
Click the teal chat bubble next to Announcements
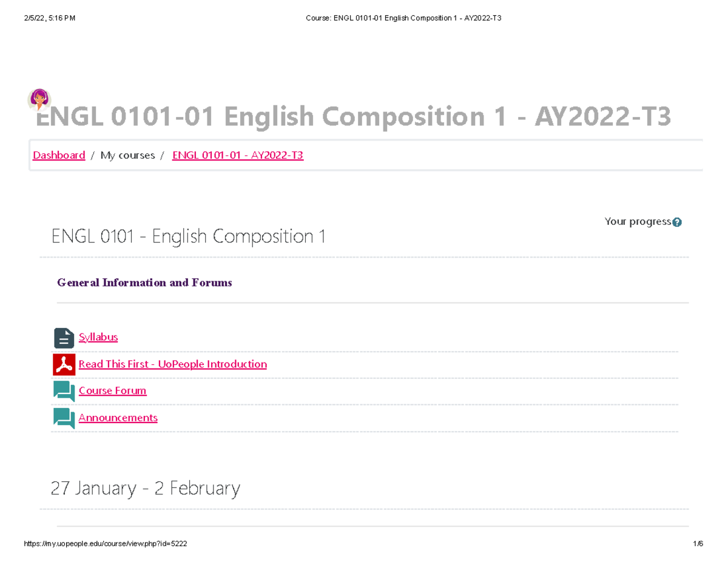(x=64, y=418)
